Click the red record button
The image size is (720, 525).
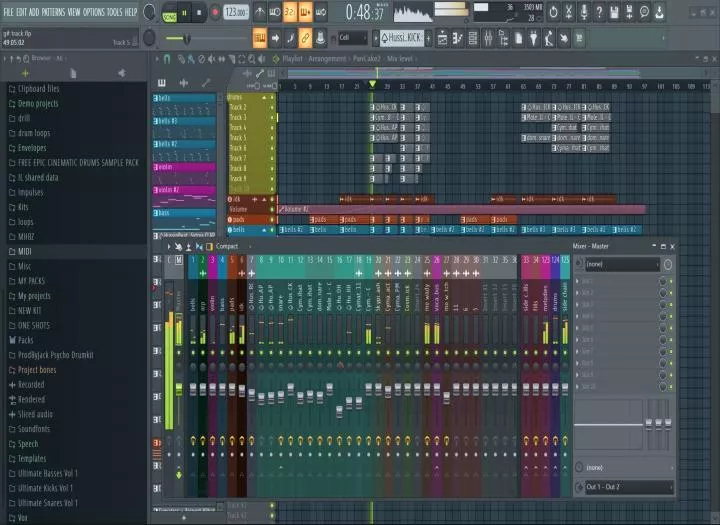pos(214,13)
